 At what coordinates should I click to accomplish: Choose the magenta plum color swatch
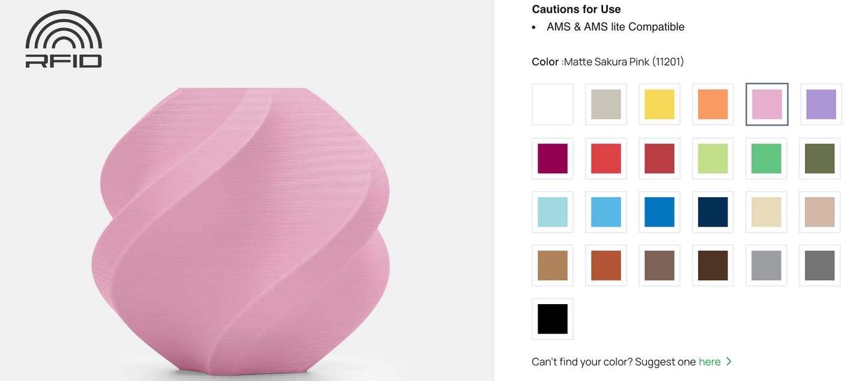[553, 159]
